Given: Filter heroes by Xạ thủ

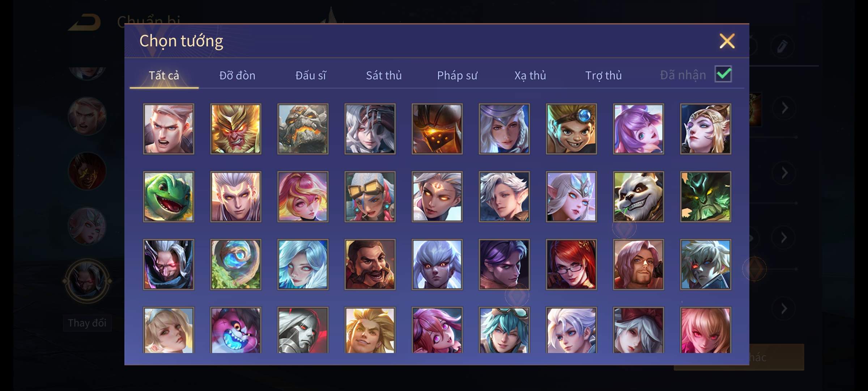Looking at the screenshot, I should [530, 75].
